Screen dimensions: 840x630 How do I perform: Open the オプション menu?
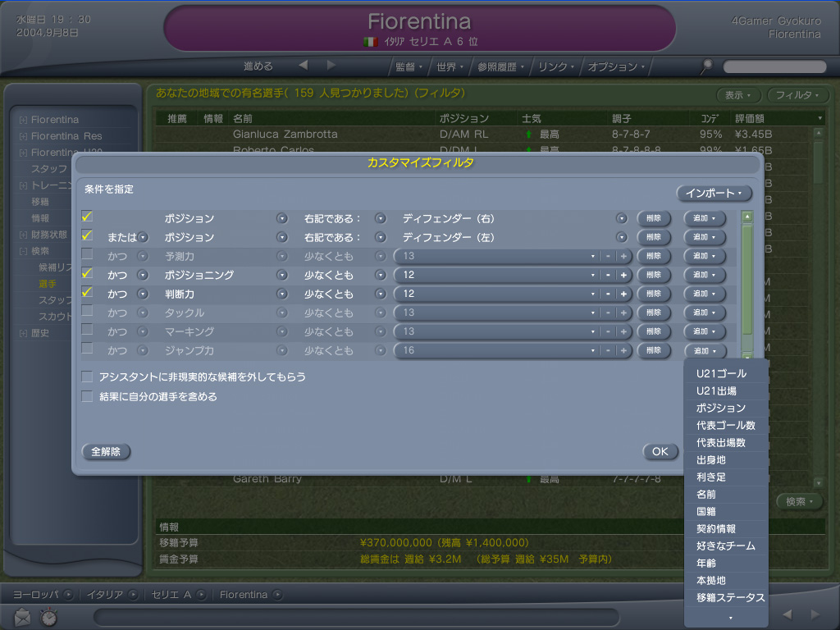coord(617,66)
